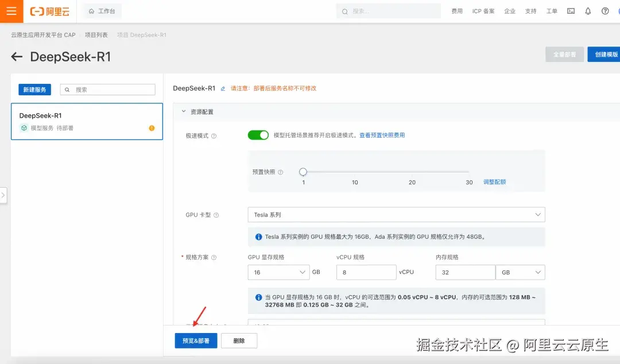Open the GPU 显存规格 dropdown showing 16

[278, 272]
